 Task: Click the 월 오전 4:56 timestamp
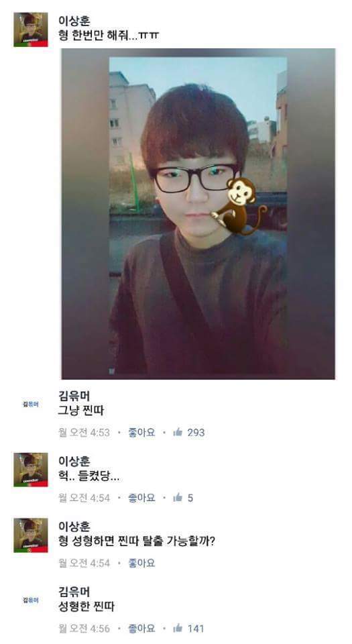(84, 628)
